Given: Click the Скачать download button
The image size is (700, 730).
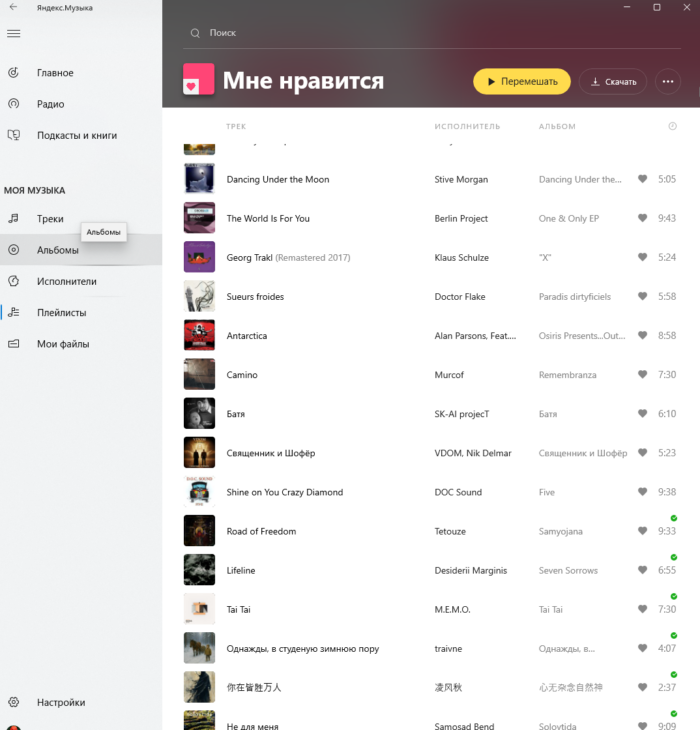Looking at the screenshot, I should 612,81.
